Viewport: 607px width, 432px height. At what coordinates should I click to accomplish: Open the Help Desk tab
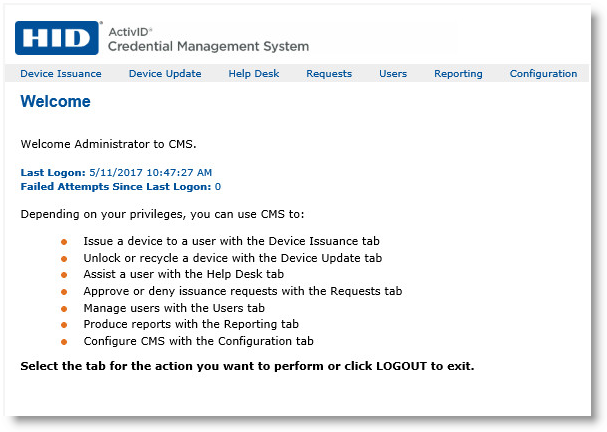[x=254, y=74]
